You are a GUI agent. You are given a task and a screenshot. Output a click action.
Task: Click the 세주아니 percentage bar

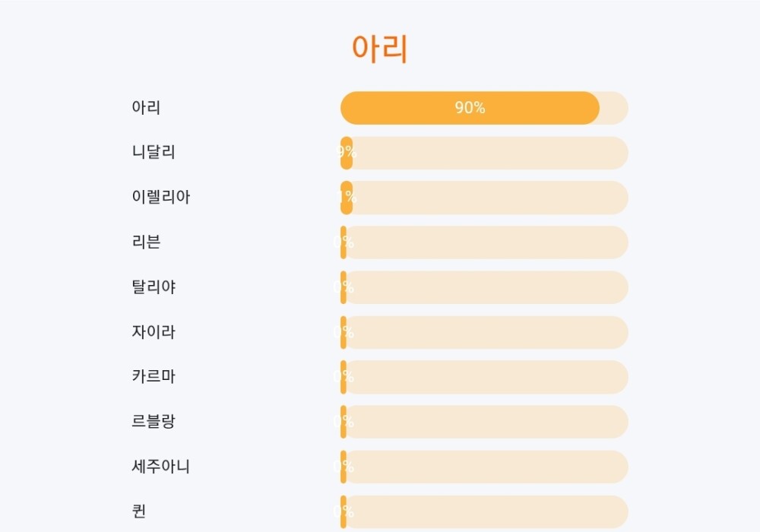point(484,467)
